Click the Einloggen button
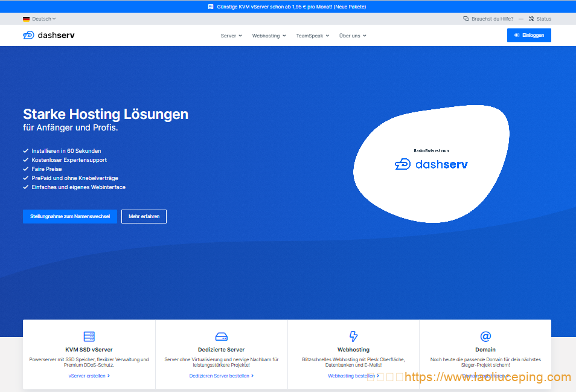The width and height of the screenshot is (576, 392). click(x=529, y=35)
